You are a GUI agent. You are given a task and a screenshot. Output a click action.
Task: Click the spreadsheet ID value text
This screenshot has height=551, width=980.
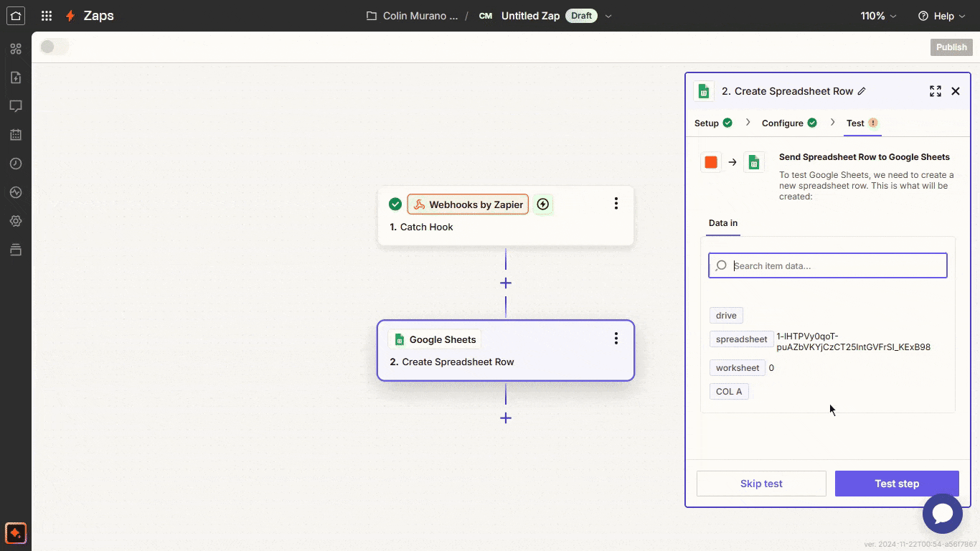pyautogui.click(x=854, y=342)
